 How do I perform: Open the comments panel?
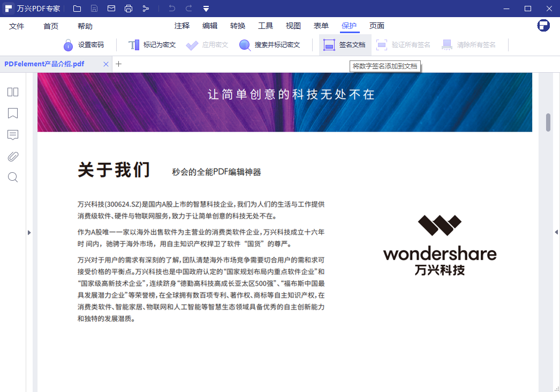point(13,135)
